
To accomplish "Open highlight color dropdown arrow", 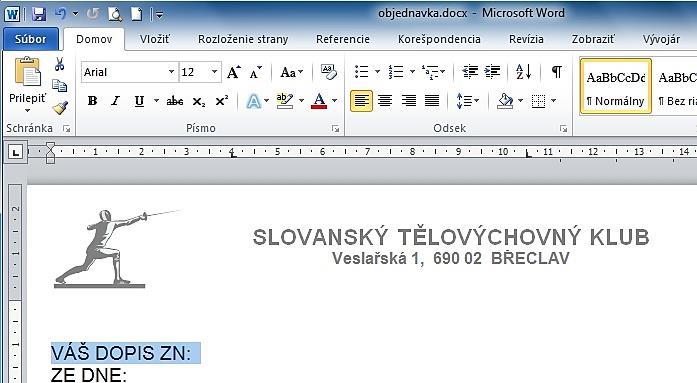I will pyautogui.click(x=301, y=101).
